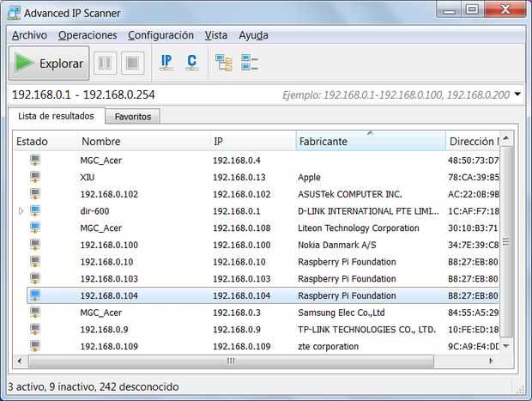Click D-LINK INTERNATIONAL PTE manufacturer cell
The image size is (532, 401).
[x=368, y=211]
